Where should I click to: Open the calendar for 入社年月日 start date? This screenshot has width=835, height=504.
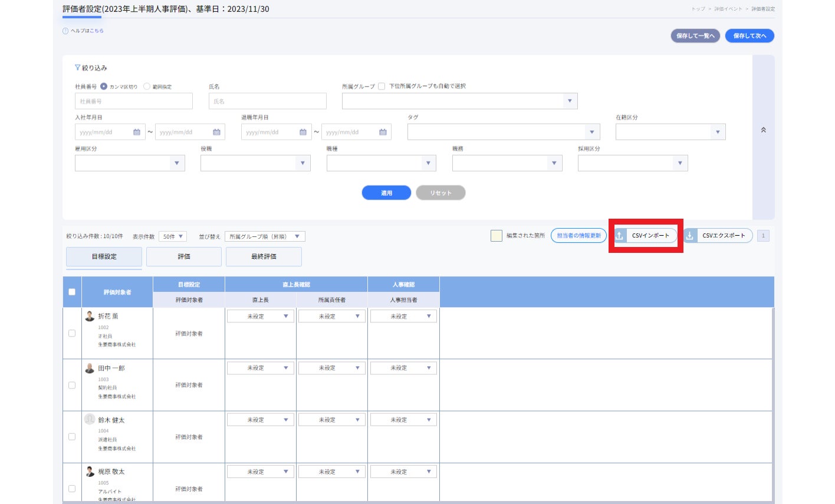pyautogui.click(x=137, y=132)
